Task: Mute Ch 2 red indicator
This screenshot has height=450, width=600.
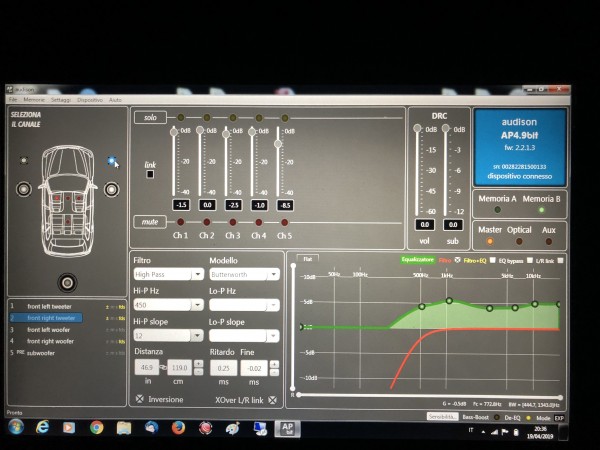Action: coord(207,222)
